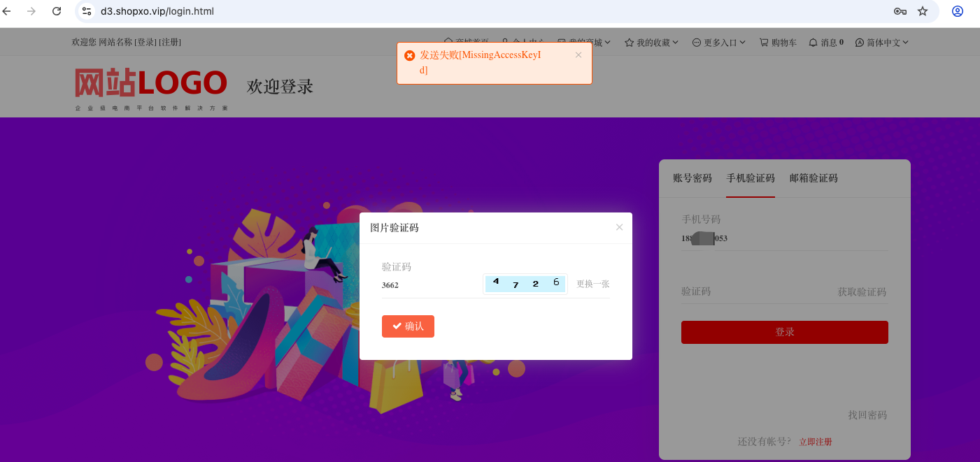Reload the page with the browser refresh icon
980x462 pixels.
click(x=57, y=11)
